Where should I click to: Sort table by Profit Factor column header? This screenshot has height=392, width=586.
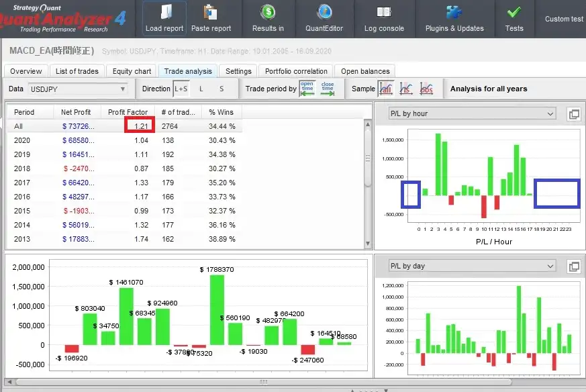pyautogui.click(x=127, y=112)
